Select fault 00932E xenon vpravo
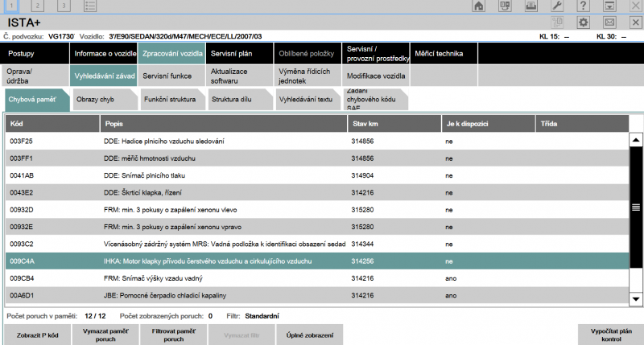The image size is (644, 345). (x=317, y=227)
